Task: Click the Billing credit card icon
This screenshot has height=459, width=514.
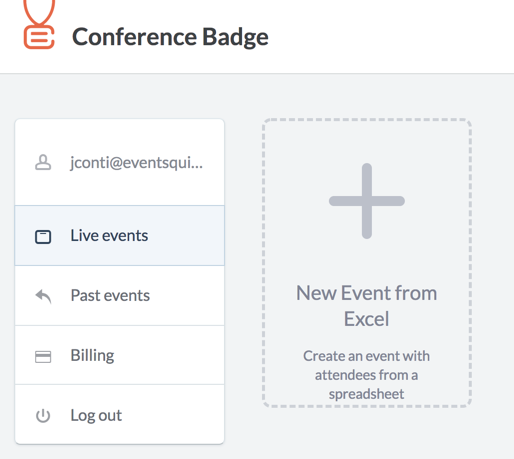Action: coord(43,356)
